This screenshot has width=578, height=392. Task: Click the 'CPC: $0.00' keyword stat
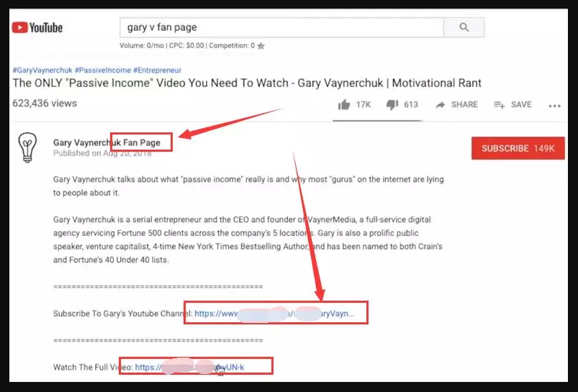(x=186, y=46)
